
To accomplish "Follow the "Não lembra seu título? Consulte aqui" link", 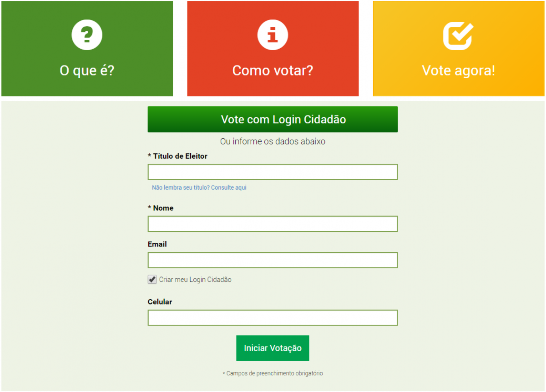I will 199,187.
